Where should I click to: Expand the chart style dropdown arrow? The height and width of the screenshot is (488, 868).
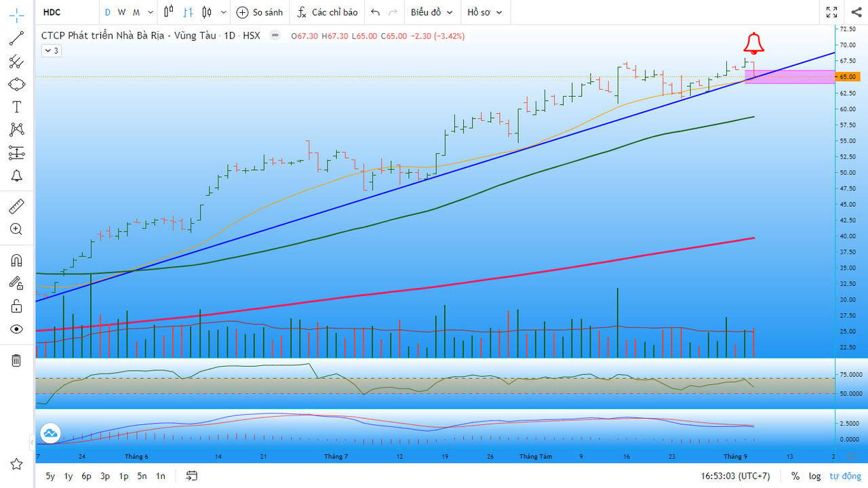coord(224,12)
